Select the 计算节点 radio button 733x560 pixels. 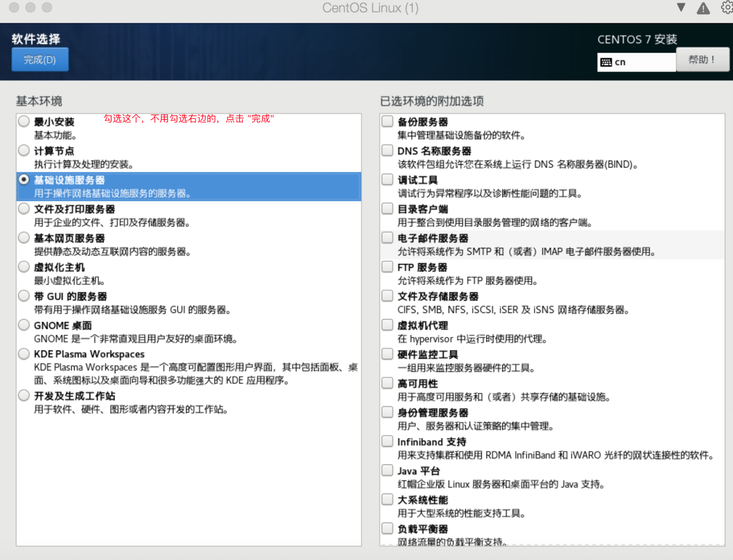click(24, 151)
